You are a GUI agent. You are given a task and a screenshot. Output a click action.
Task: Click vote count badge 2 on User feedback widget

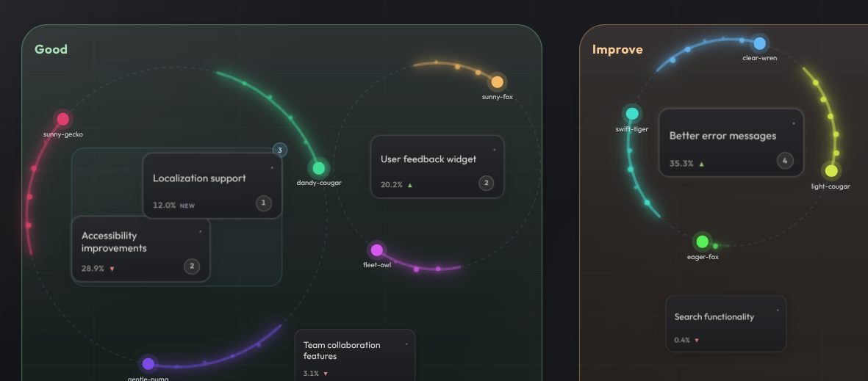click(486, 183)
